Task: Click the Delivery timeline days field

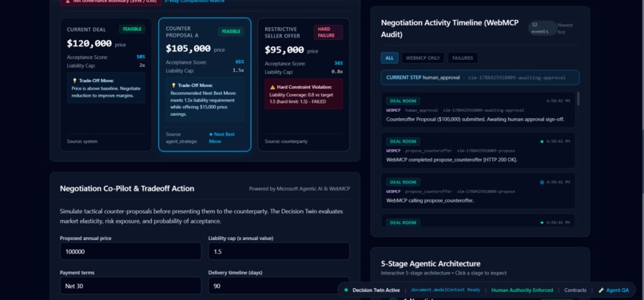Action: pos(279,286)
